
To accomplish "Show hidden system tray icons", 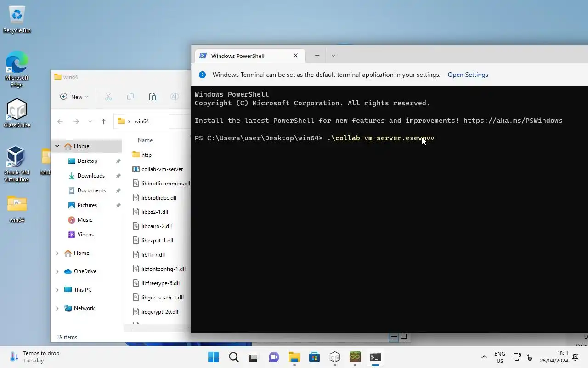I will click(484, 357).
